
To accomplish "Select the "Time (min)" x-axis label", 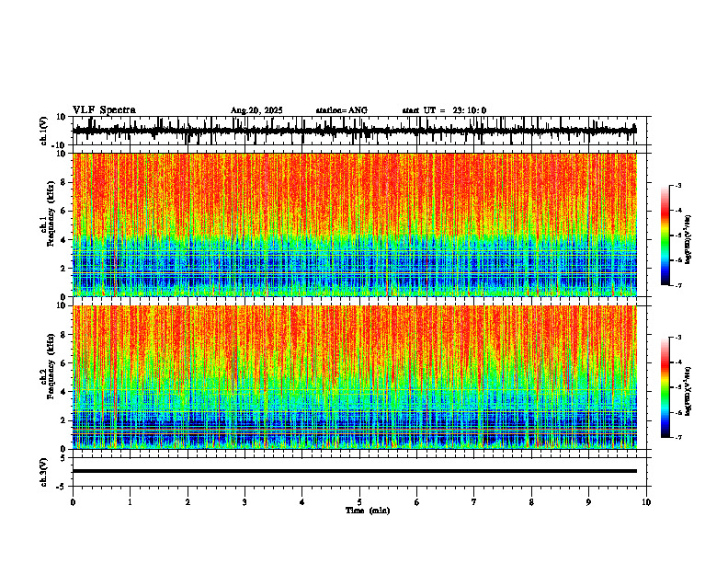I will point(368,511).
